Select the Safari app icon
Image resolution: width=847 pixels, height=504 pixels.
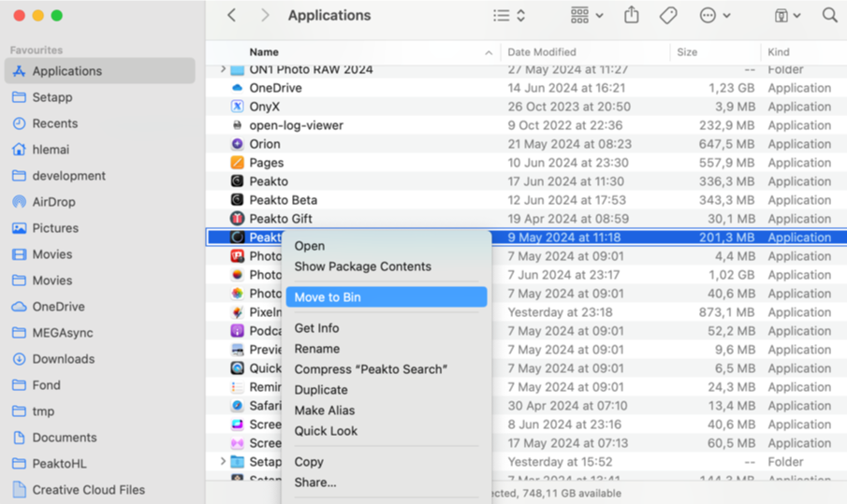pyautogui.click(x=237, y=405)
